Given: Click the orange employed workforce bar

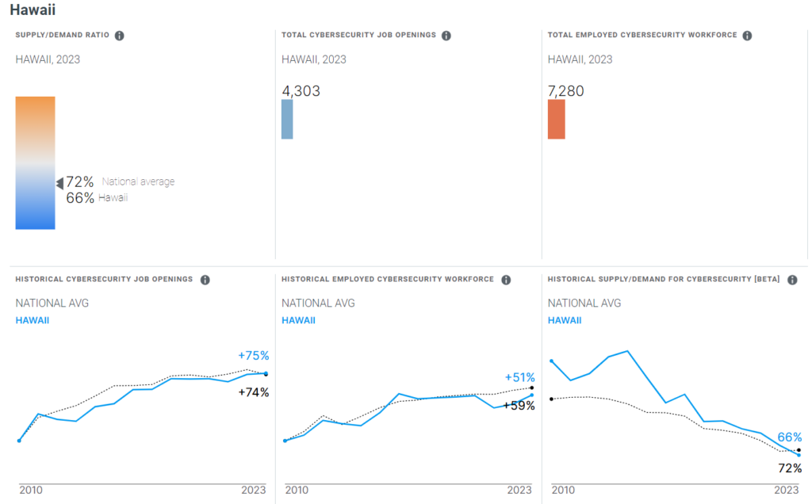Looking at the screenshot, I should pyautogui.click(x=556, y=119).
